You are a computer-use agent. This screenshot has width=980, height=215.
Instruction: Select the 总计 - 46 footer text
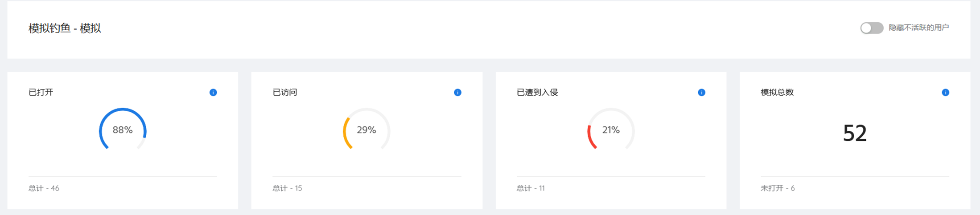pyautogui.click(x=44, y=188)
